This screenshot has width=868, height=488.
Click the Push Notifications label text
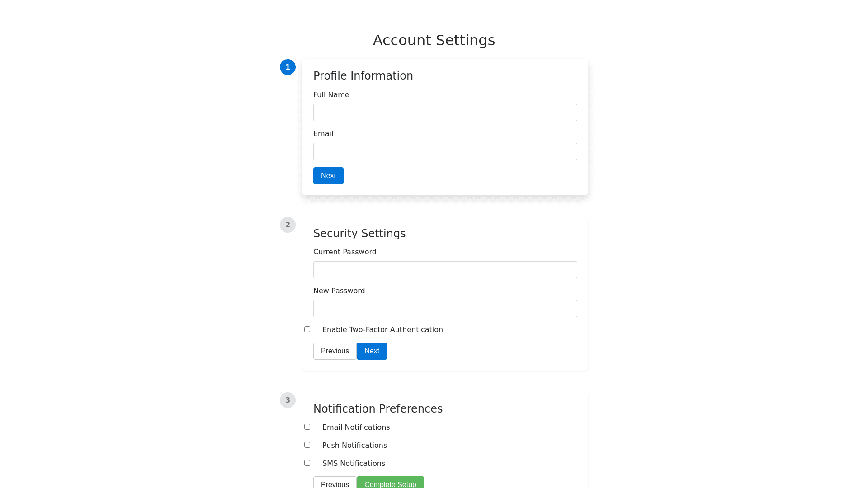pyautogui.click(x=354, y=446)
